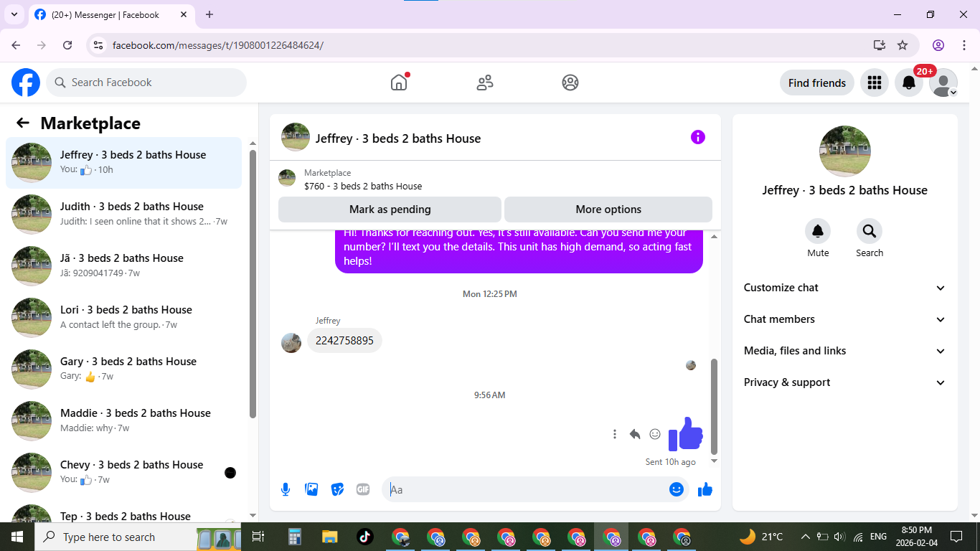Click Jeffrey's avatar beside phone number

tap(291, 343)
